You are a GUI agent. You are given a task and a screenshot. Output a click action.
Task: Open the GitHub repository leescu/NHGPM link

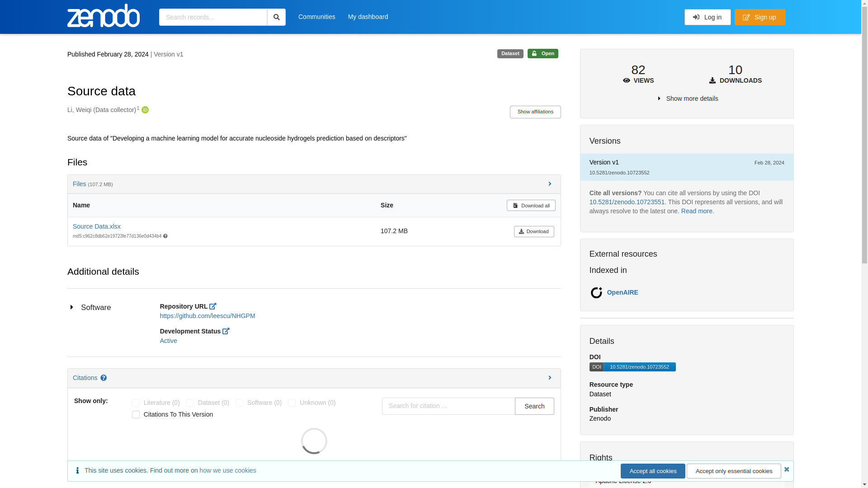coord(208,316)
